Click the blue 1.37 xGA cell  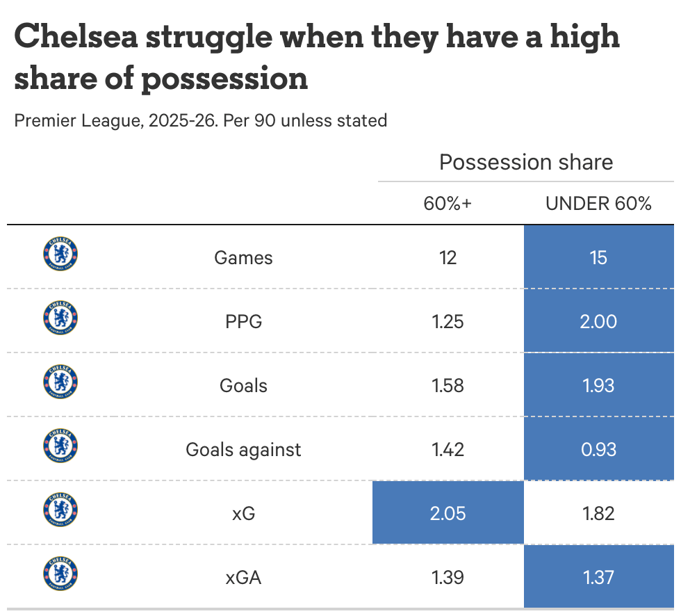coord(598,577)
